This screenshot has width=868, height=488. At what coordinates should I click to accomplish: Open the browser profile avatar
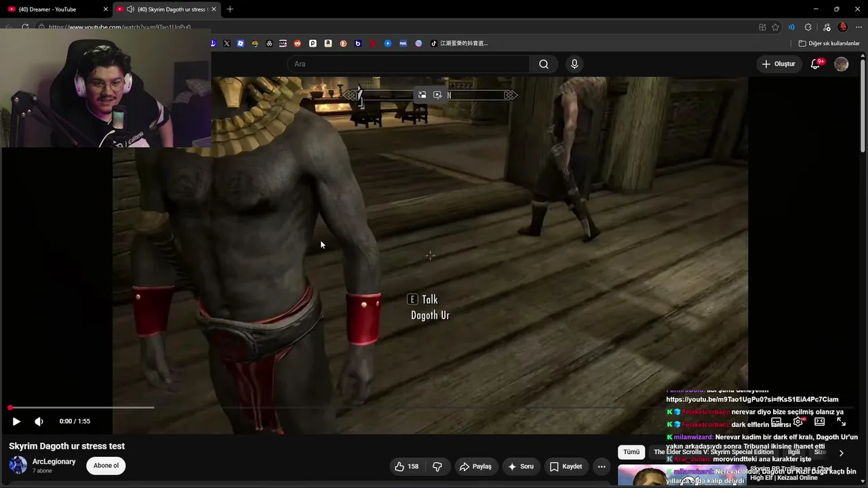(843, 27)
